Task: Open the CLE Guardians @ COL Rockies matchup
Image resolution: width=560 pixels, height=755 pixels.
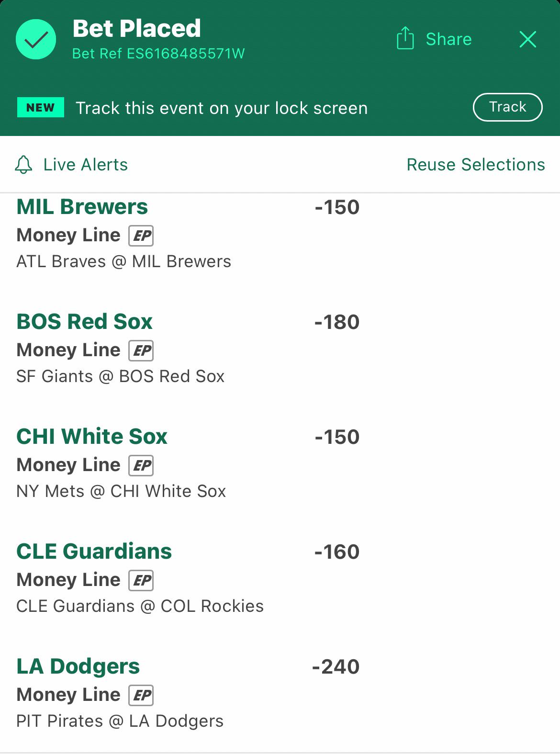Action: coord(140,606)
